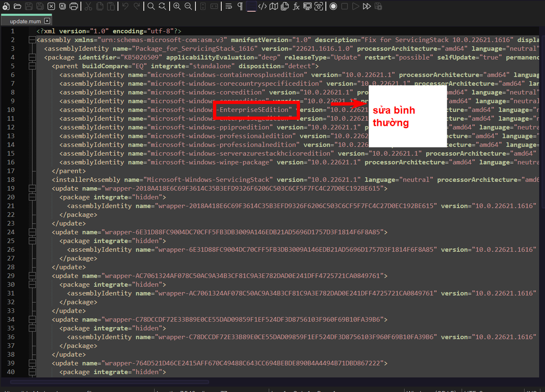Collapse the package fold at line 20
The height and width of the screenshot is (392, 545).
coord(32,197)
